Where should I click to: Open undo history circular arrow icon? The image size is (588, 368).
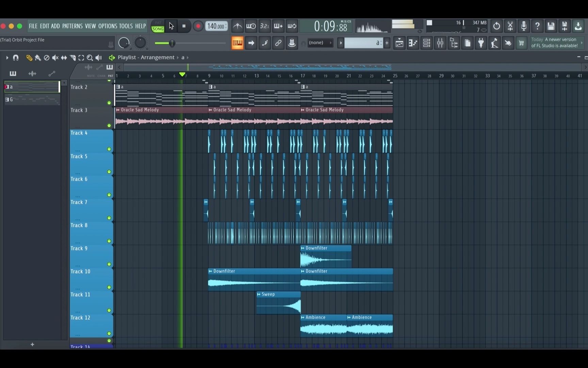tap(496, 26)
